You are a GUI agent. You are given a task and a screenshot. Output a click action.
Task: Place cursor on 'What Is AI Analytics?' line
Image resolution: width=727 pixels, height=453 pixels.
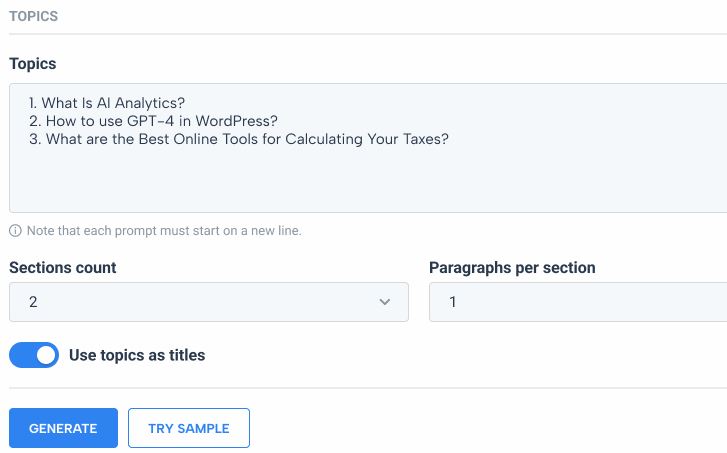tap(107, 102)
